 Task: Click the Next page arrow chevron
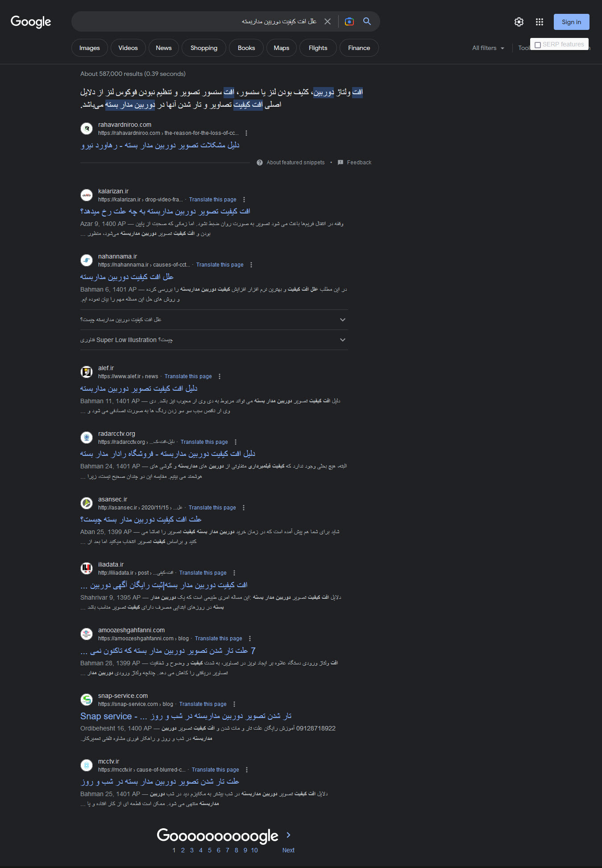click(x=288, y=835)
